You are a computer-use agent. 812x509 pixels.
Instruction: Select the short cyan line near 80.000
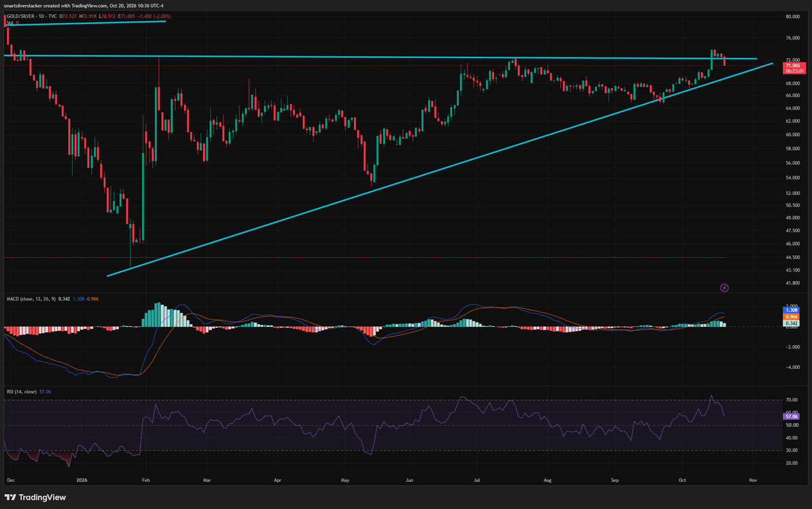click(86, 22)
